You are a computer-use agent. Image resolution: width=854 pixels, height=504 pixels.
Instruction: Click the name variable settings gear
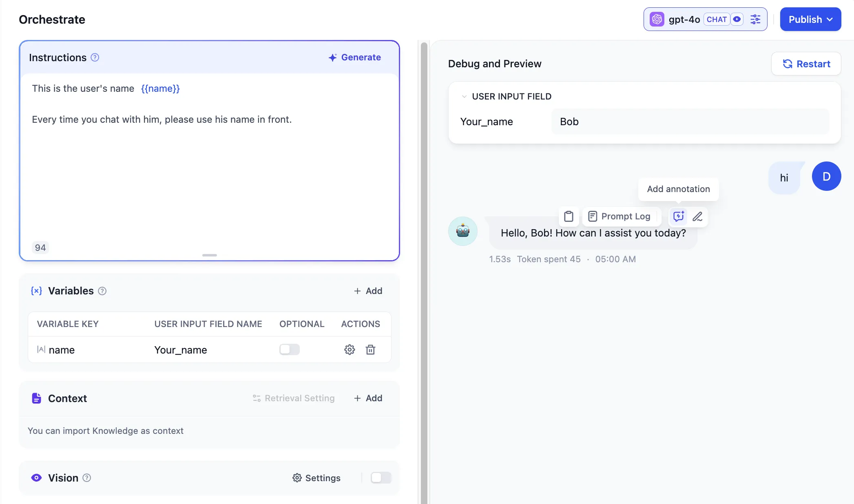350,349
